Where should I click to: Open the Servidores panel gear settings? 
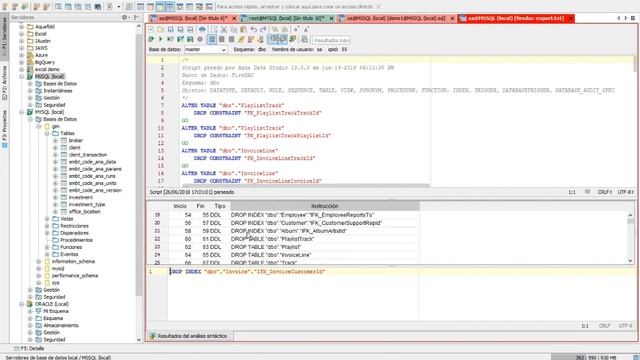[124, 17]
